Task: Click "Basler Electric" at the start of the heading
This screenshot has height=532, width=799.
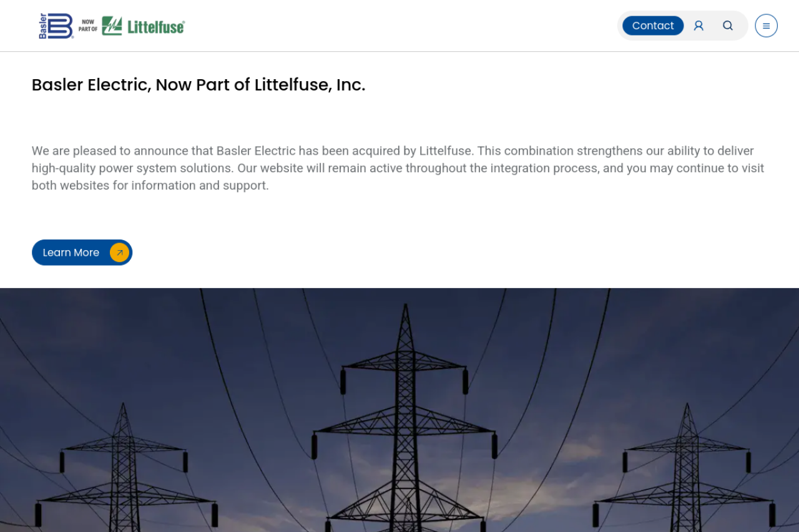Action: pos(91,85)
